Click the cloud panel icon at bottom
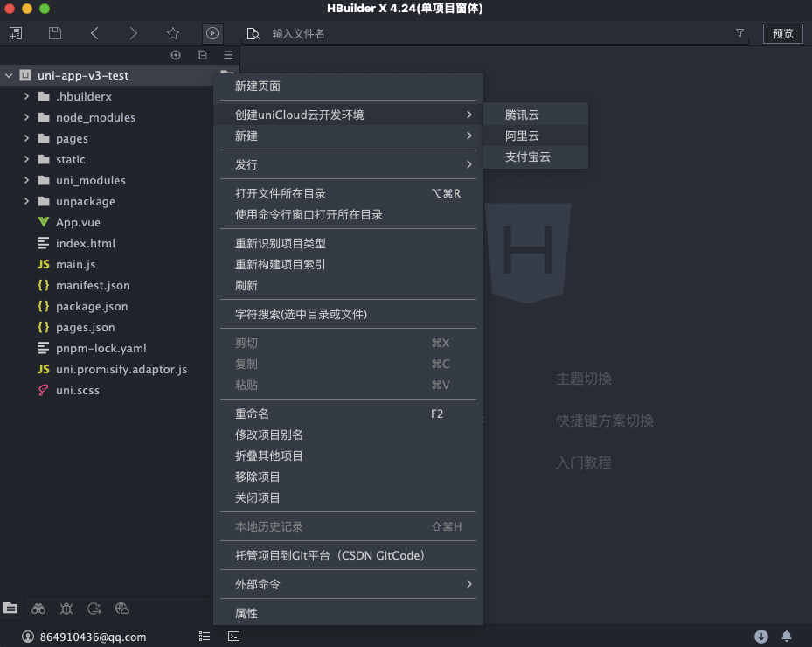Image resolution: width=812 pixels, height=647 pixels. (122, 609)
